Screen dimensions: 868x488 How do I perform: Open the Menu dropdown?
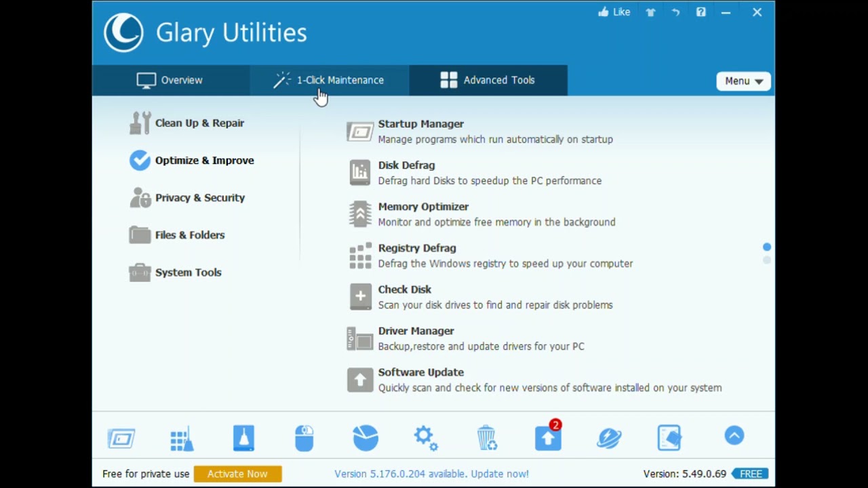pyautogui.click(x=743, y=81)
